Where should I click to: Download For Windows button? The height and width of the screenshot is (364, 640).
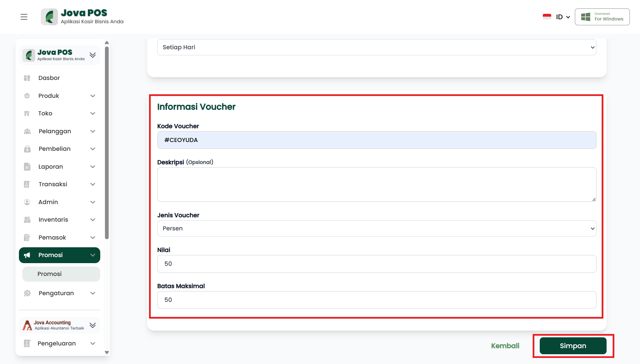(x=602, y=17)
